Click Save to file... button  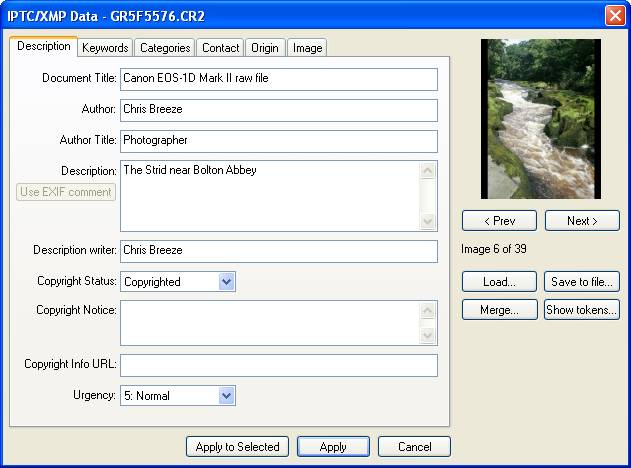pos(582,282)
